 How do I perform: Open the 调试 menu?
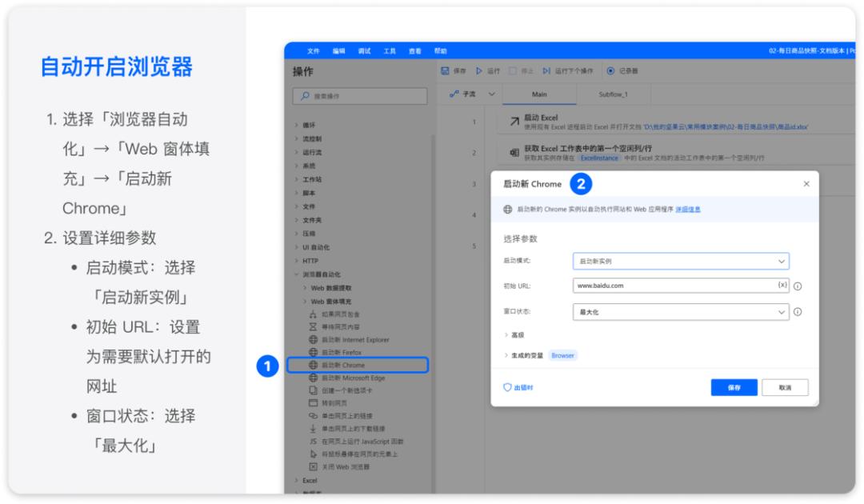pyautogui.click(x=364, y=50)
